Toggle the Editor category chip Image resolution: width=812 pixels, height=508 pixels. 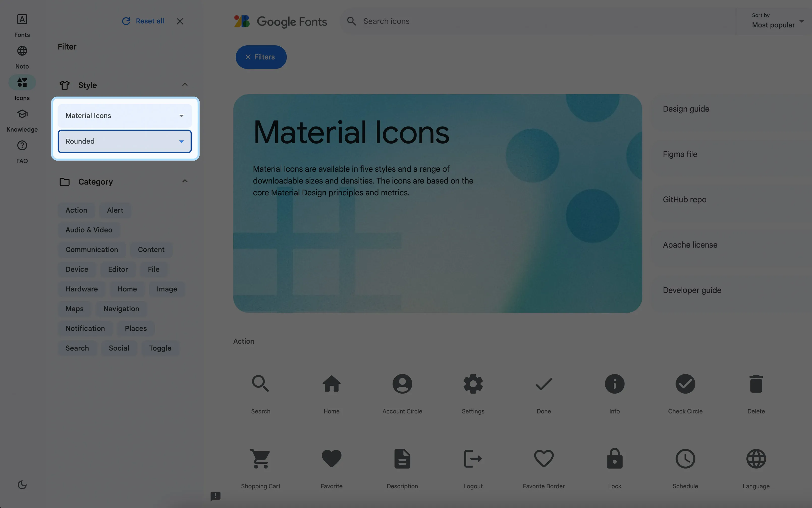click(118, 270)
